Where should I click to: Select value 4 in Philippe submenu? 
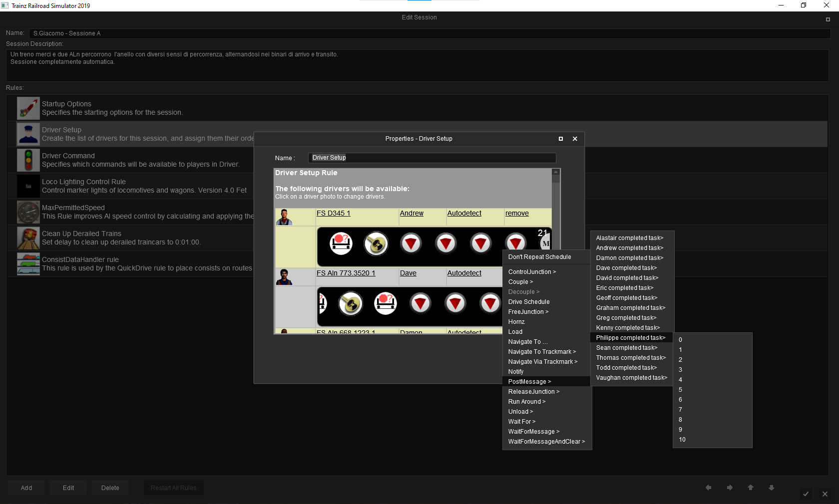[680, 380]
